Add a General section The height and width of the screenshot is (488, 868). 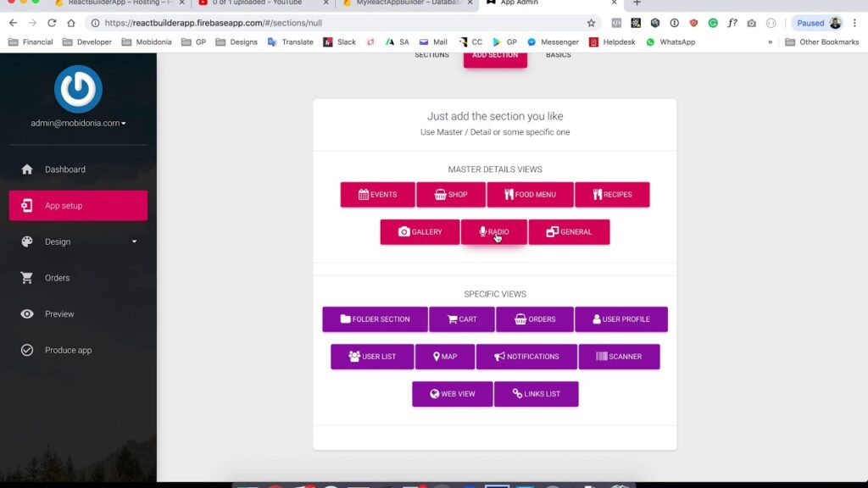pos(569,232)
